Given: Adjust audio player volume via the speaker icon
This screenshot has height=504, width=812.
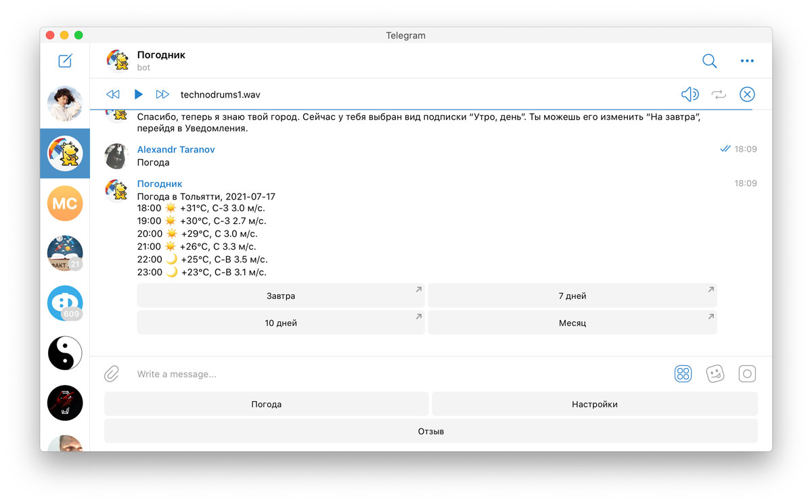Looking at the screenshot, I should [690, 95].
